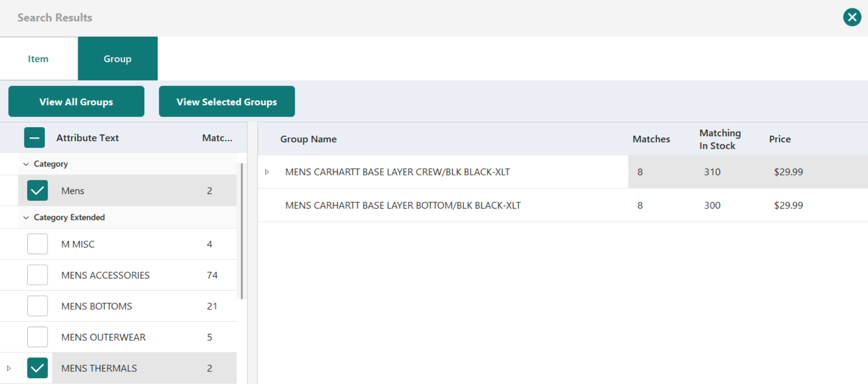Click the MENS THERMALS label
Viewport: 868px width, 384px height.
pos(99,368)
